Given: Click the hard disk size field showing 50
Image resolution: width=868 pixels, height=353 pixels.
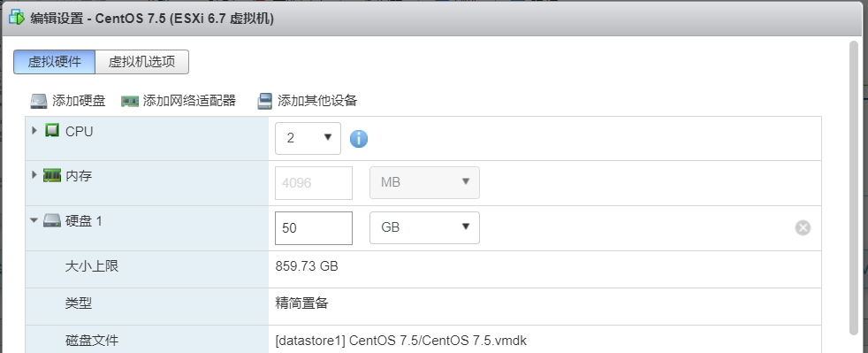Looking at the screenshot, I should [313, 227].
